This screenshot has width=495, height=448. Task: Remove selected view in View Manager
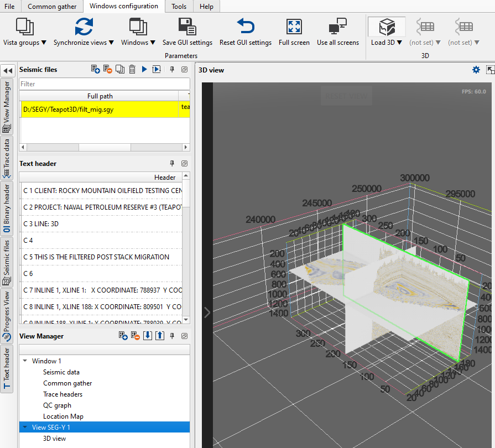point(135,336)
